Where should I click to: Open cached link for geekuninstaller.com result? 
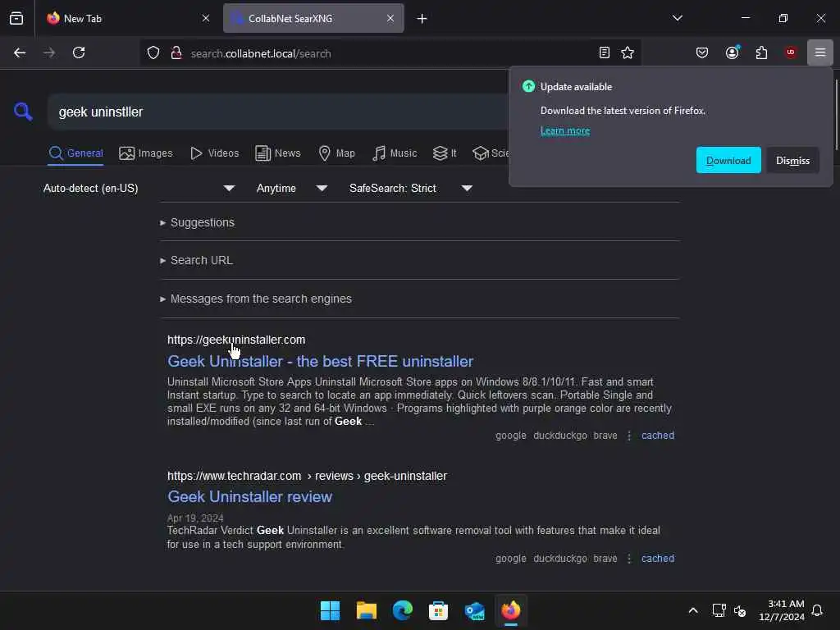pos(658,436)
